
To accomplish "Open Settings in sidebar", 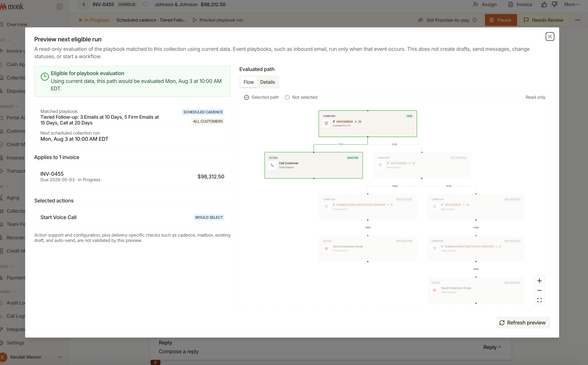I will [15, 343].
